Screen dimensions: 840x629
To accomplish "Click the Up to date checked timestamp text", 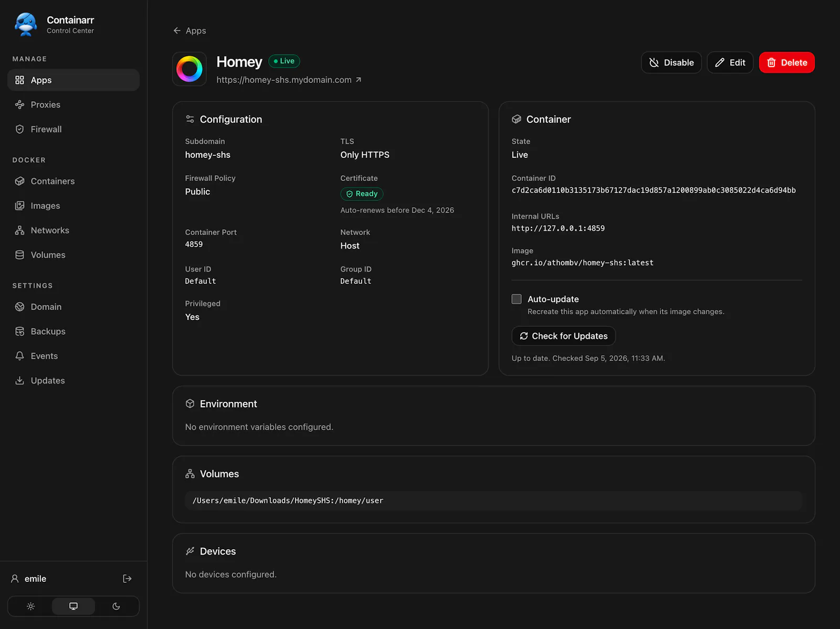I will tap(588, 358).
